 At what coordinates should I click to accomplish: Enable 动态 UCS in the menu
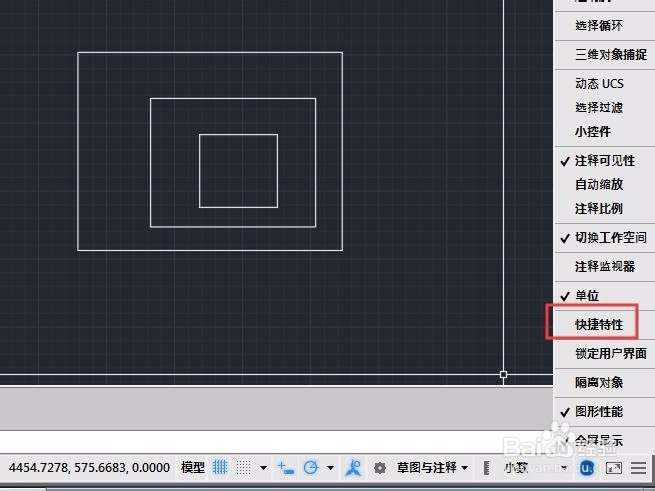pos(604,84)
